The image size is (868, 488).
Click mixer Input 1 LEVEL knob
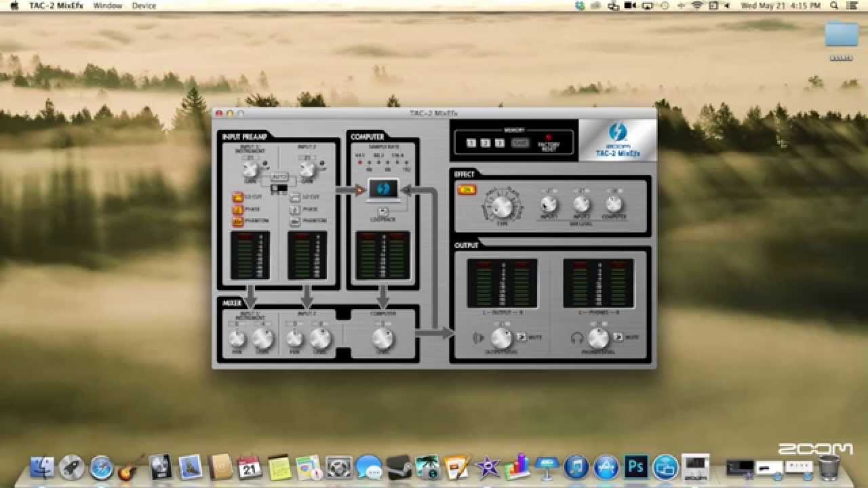pyautogui.click(x=262, y=338)
